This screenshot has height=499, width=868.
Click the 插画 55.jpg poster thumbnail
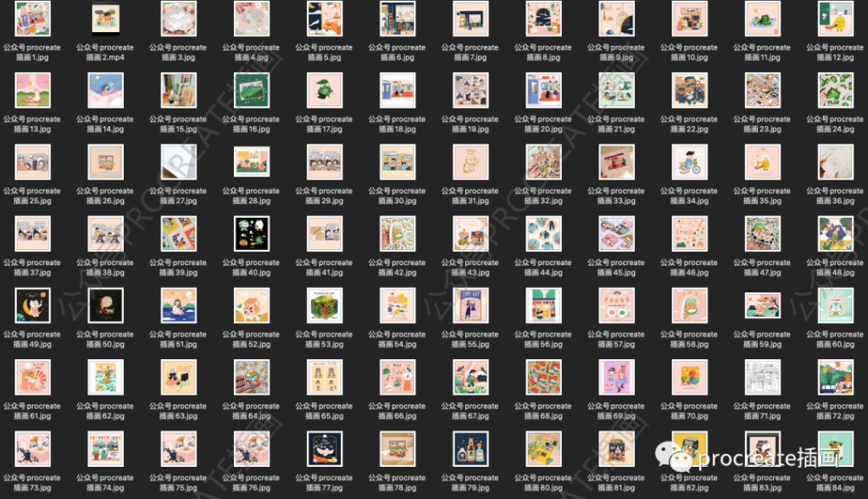point(470,305)
